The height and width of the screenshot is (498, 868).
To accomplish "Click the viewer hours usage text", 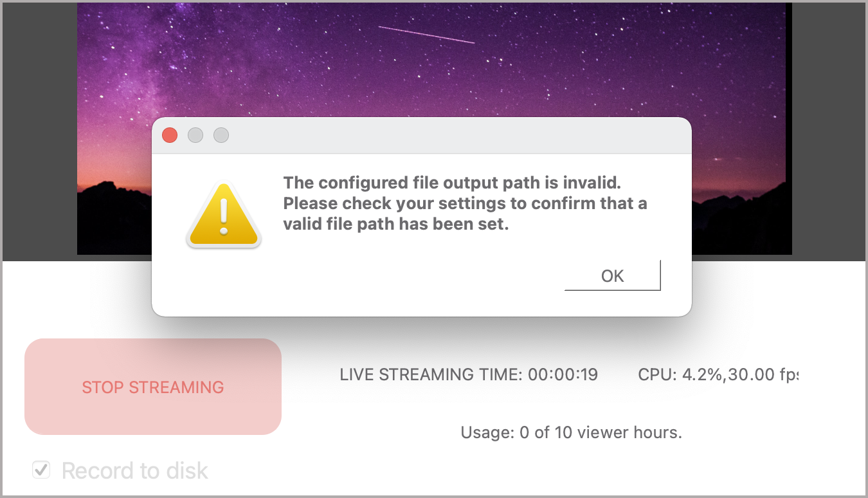I will tap(571, 432).
